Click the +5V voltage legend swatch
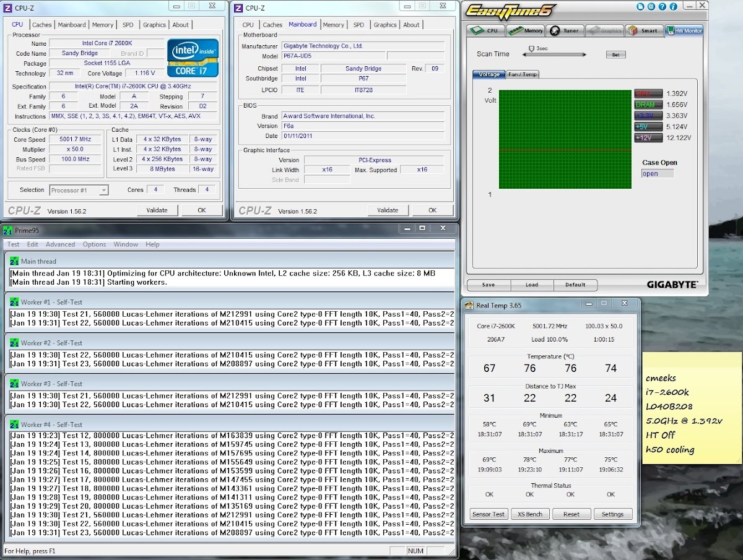 648,127
